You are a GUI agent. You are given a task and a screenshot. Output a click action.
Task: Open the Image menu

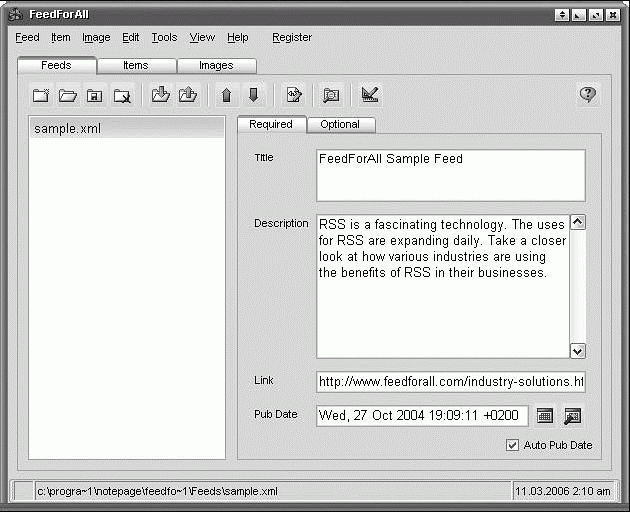pos(96,37)
